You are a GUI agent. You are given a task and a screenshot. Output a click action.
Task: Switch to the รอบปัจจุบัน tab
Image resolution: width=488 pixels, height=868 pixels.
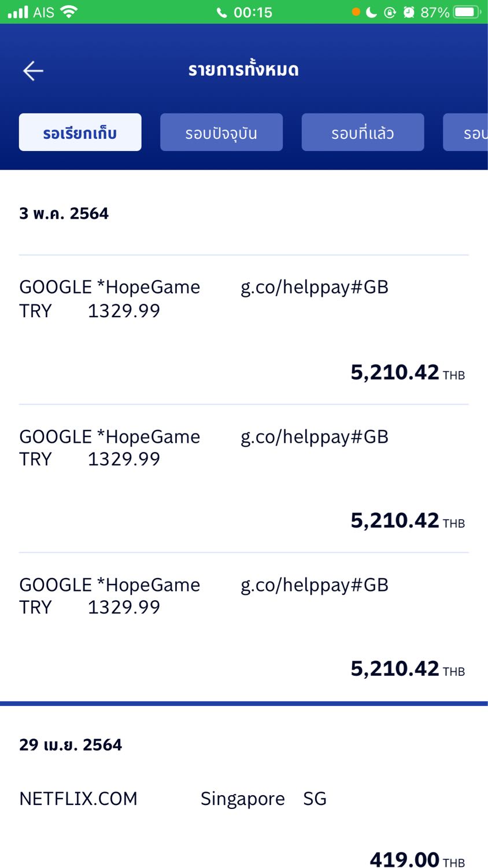[221, 133]
